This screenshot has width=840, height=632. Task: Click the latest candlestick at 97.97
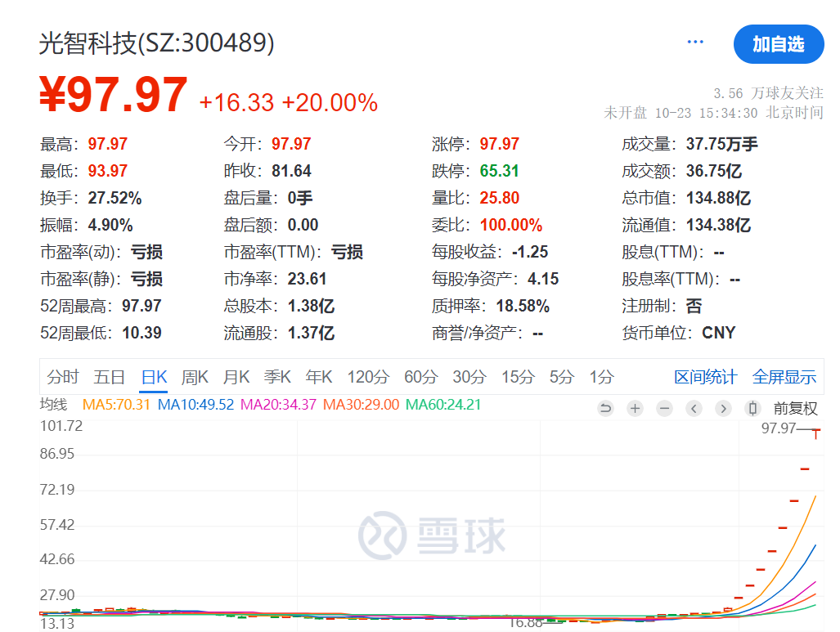click(x=816, y=433)
